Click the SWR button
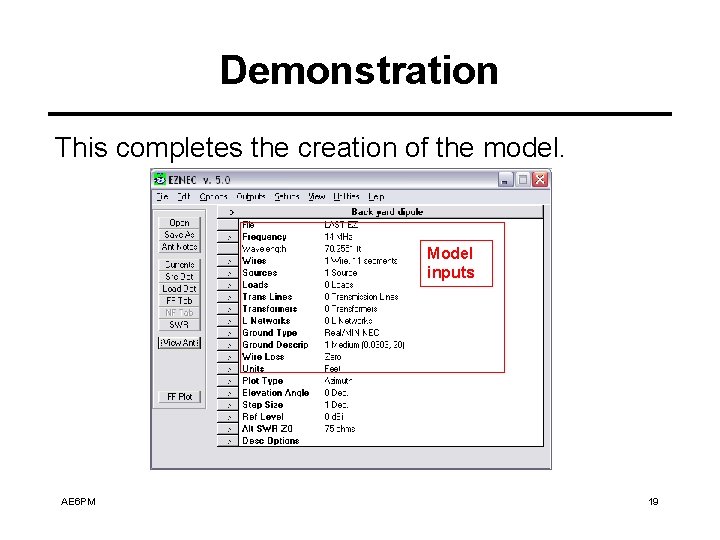Image resolution: width=720 pixels, height=540 pixels. tap(179, 325)
